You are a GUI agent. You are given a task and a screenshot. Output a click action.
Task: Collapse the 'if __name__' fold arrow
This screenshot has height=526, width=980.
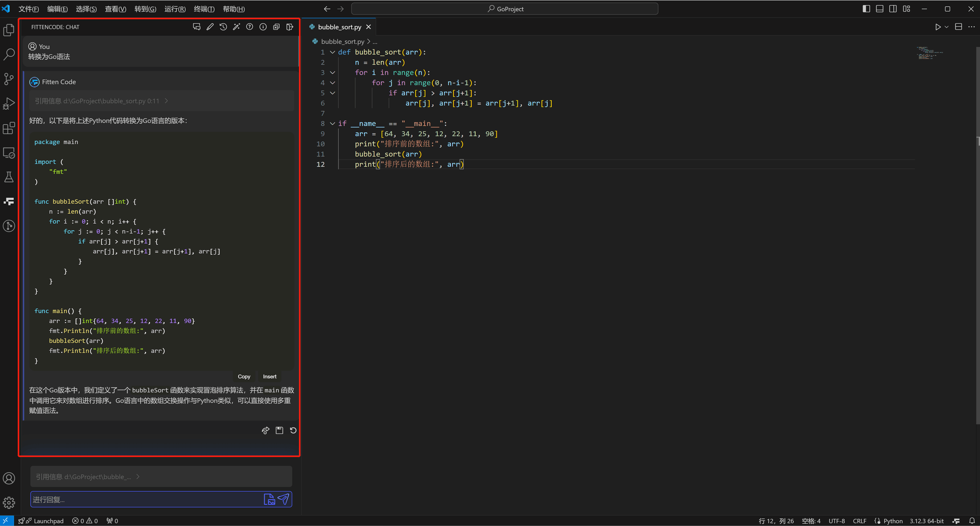click(x=332, y=123)
